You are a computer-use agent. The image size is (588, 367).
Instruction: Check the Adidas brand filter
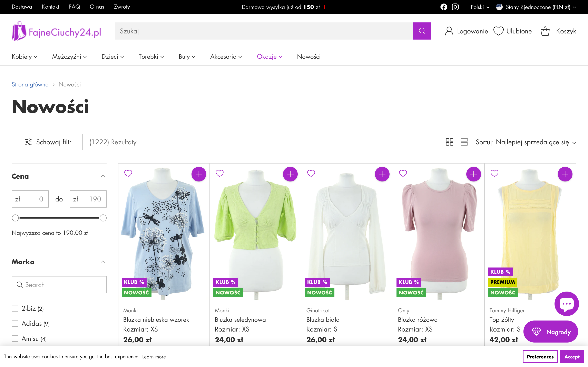15,324
